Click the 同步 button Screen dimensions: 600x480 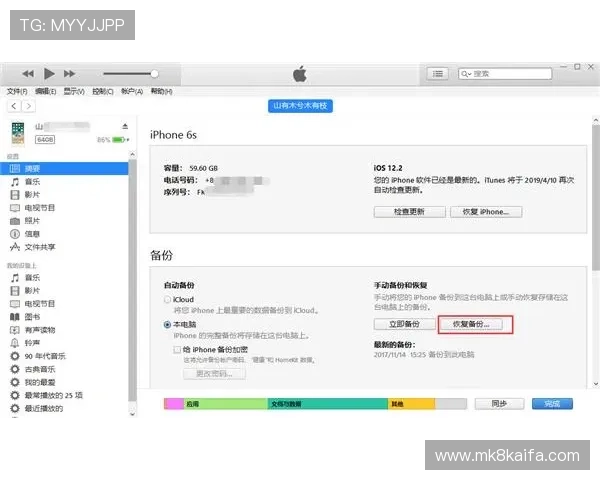[x=499, y=403]
